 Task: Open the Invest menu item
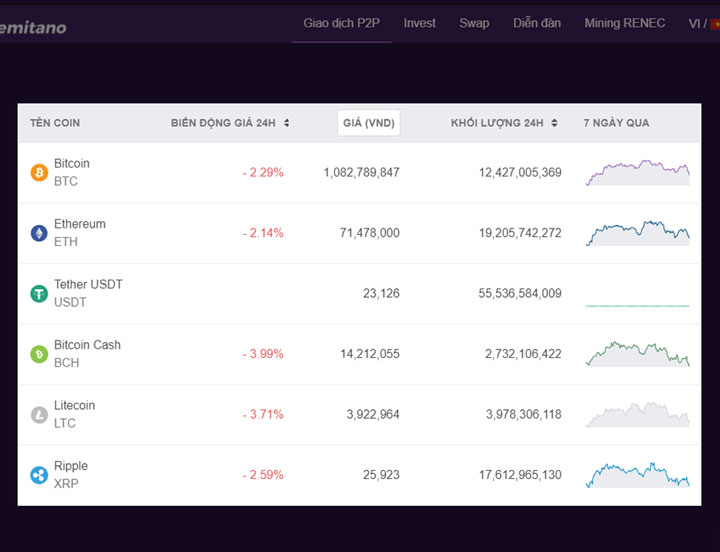tap(420, 23)
